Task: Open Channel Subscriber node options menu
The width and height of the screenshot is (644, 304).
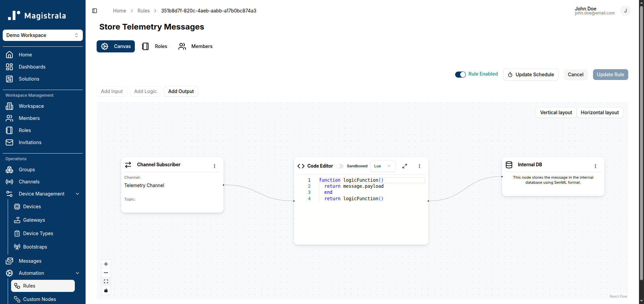Action: (x=215, y=166)
